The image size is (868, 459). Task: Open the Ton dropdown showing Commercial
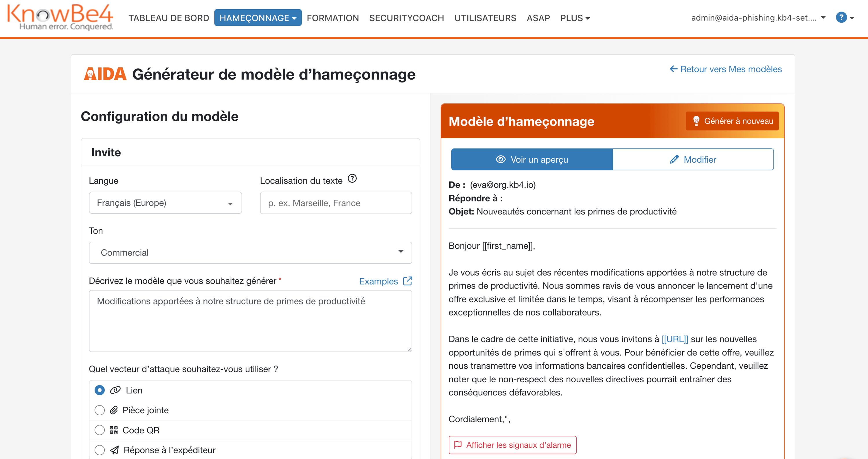coord(250,252)
